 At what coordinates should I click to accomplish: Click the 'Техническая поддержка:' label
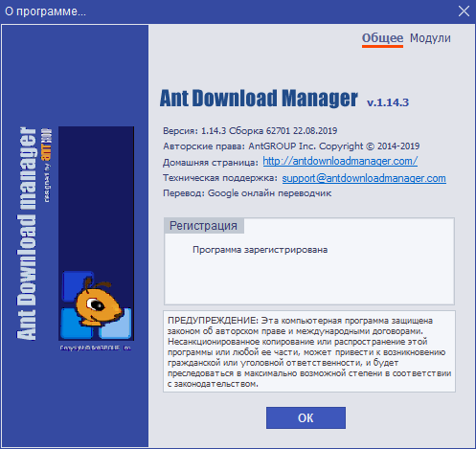220,178
